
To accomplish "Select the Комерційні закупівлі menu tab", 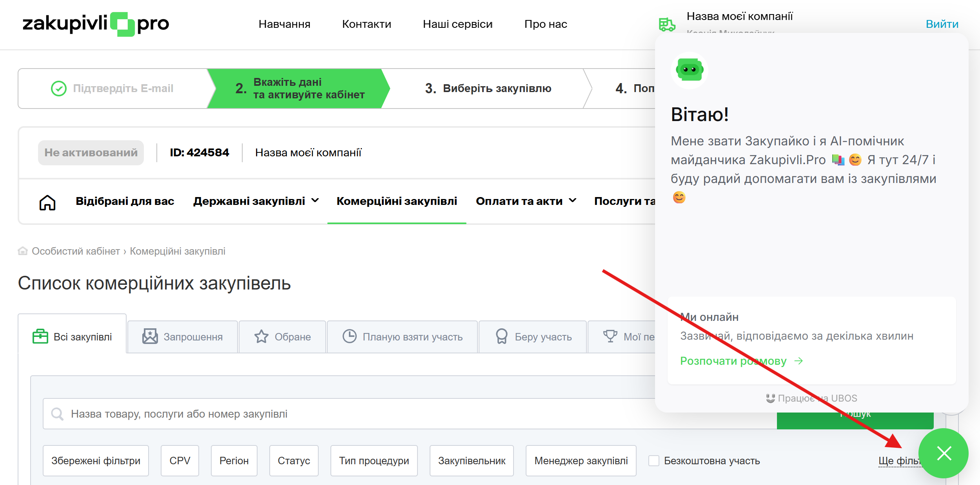I will [x=396, y=201].
